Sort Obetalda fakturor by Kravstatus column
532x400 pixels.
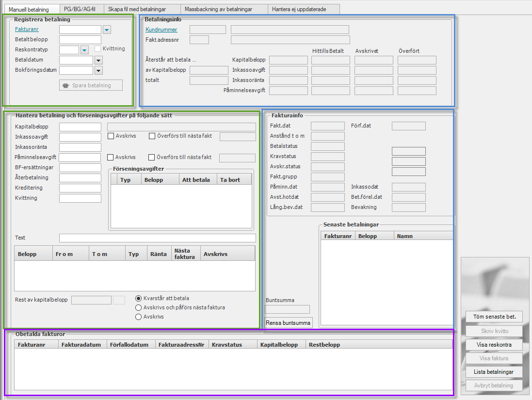233,344
